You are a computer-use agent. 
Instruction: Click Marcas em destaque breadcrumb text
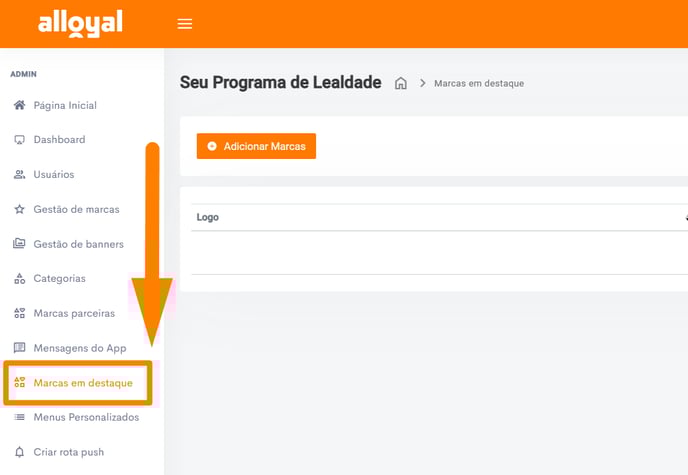coord(479,83)
